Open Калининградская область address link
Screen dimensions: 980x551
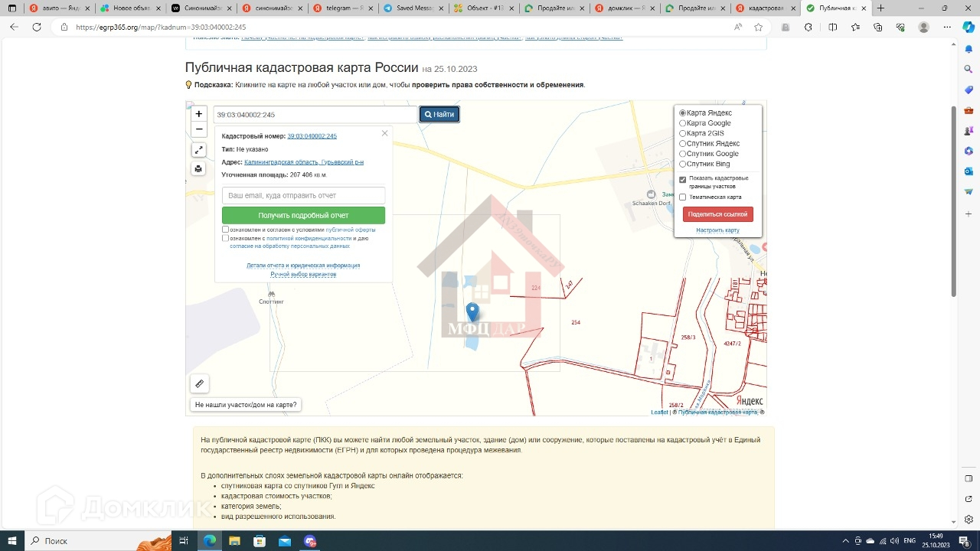[x=304, y=162]
